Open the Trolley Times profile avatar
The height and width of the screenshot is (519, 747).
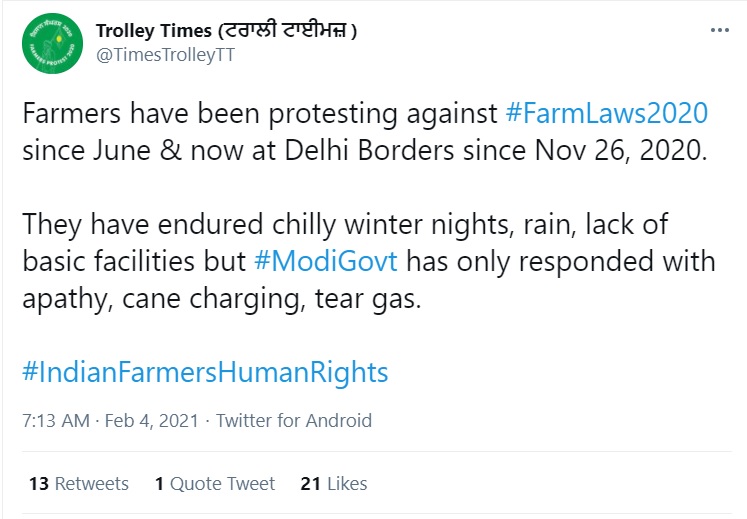(51, 43)
